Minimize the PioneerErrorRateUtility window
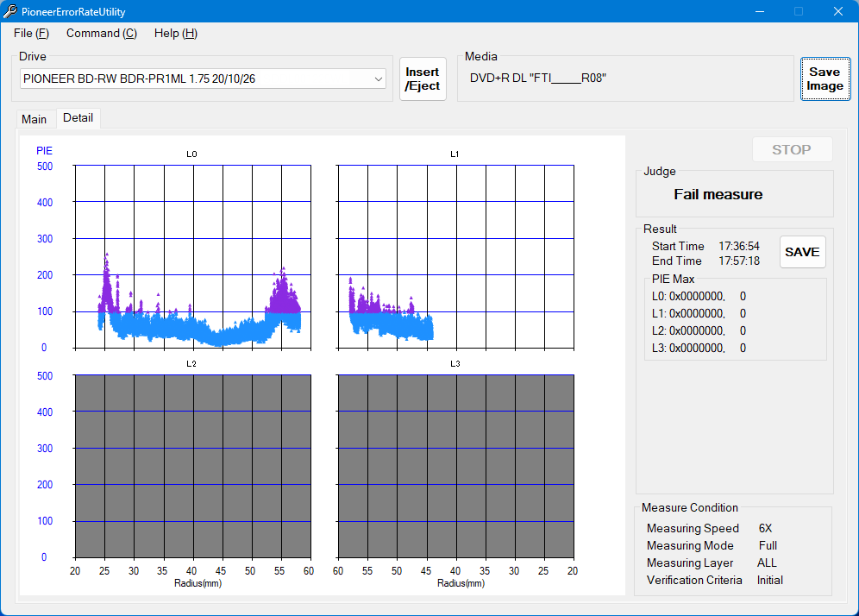 pyautogui.click(x=760, y=11)
